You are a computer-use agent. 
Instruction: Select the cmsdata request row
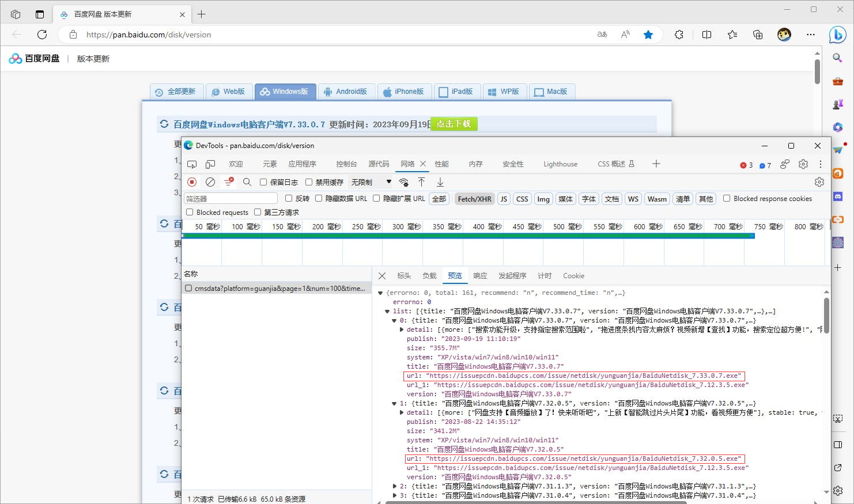[277, 288]
